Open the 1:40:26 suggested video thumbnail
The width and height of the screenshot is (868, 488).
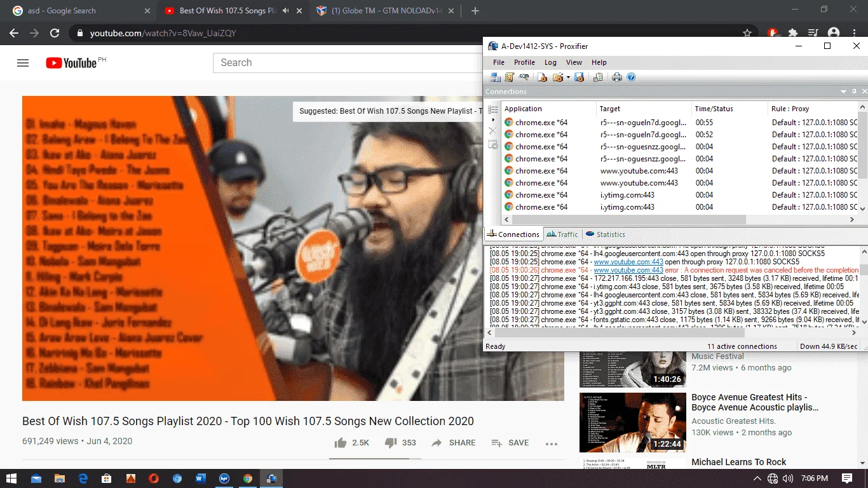(632, 369)
